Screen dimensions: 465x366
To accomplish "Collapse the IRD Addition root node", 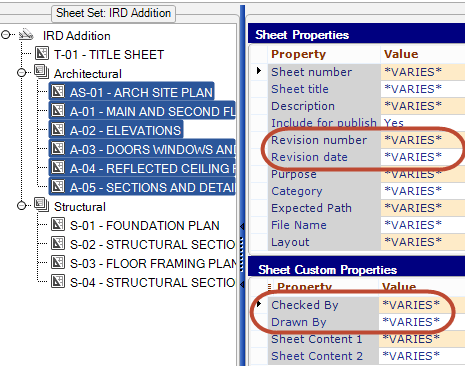I will click(6, 35).
